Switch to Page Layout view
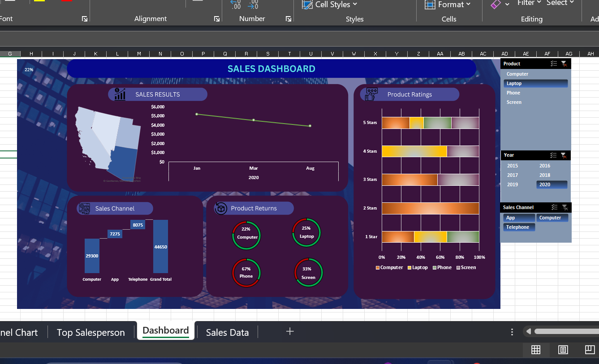 (x=563, y=350)
